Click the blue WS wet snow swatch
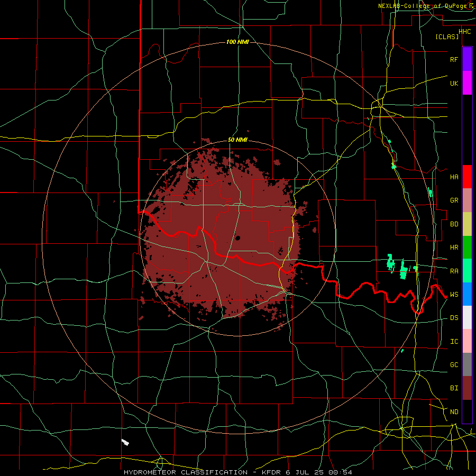The height and width of the screenshot is (476, 476). coord(467,294)
